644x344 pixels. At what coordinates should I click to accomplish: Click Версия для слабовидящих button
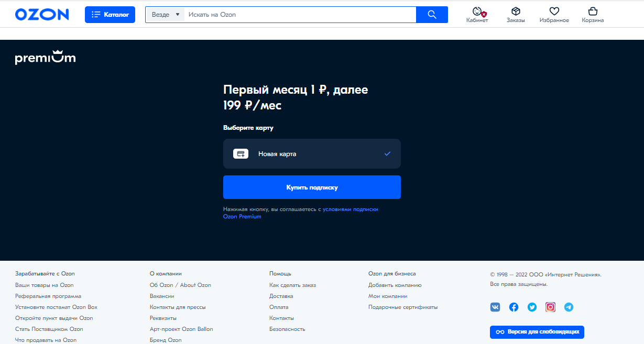pos(537,332)
